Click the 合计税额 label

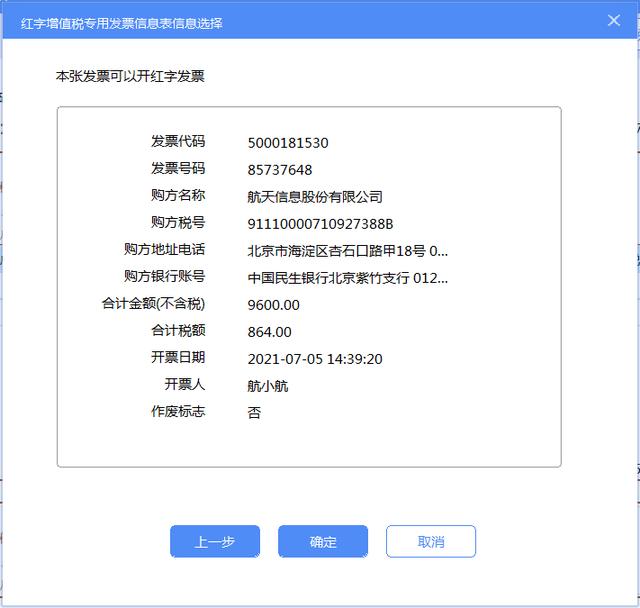click(x=178, y=330)
